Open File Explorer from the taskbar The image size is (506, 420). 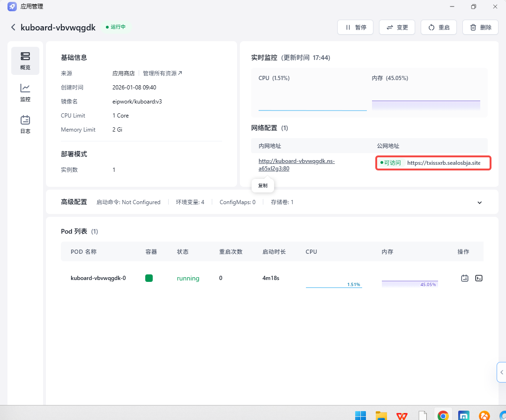tap(381, 416)
